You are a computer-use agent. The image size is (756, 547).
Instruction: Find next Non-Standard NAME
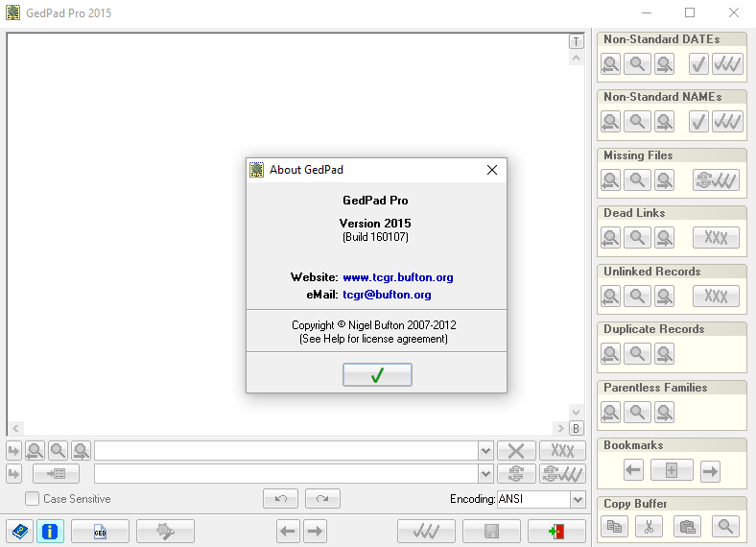[664, 122]
